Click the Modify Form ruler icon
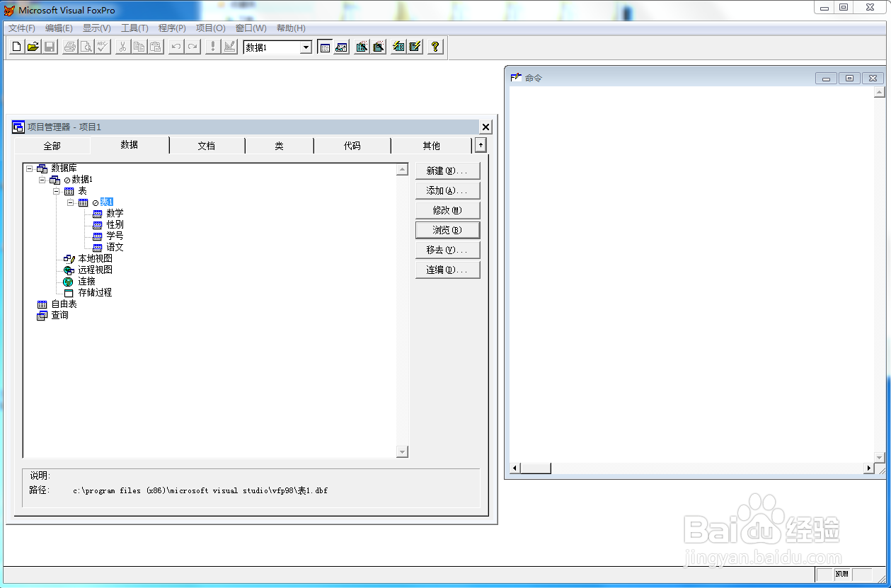This screenshot has width=891, height=588. click(229, 47)
